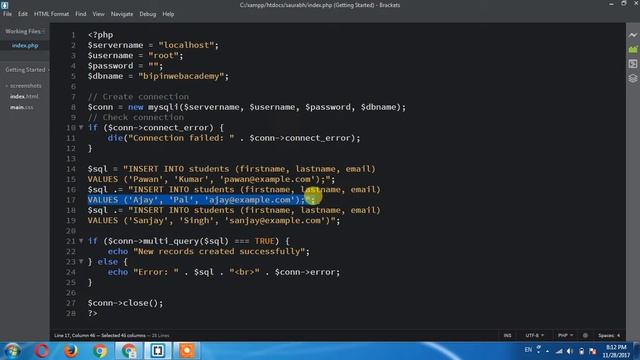Click the Action Center flag tray icon
Viewport: 640px width, 360px height.
pyautogui.click(x=593, y=351)
